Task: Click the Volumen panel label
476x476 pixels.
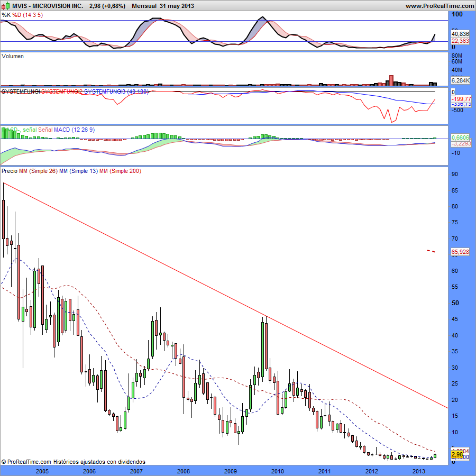Action: coord(13,56)
